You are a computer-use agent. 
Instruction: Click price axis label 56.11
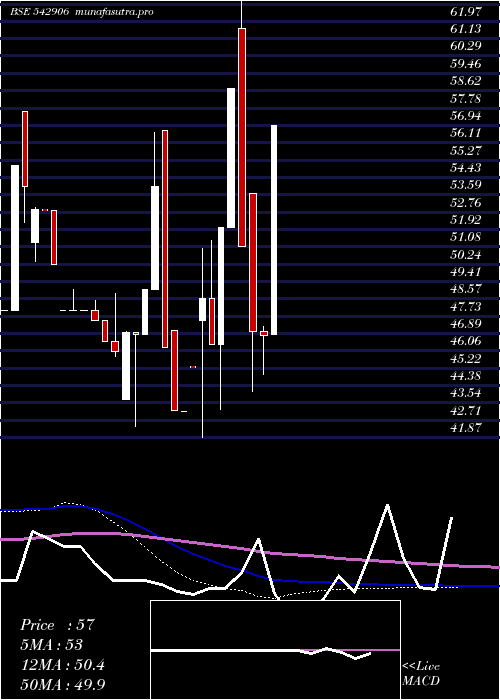[466, 133]
